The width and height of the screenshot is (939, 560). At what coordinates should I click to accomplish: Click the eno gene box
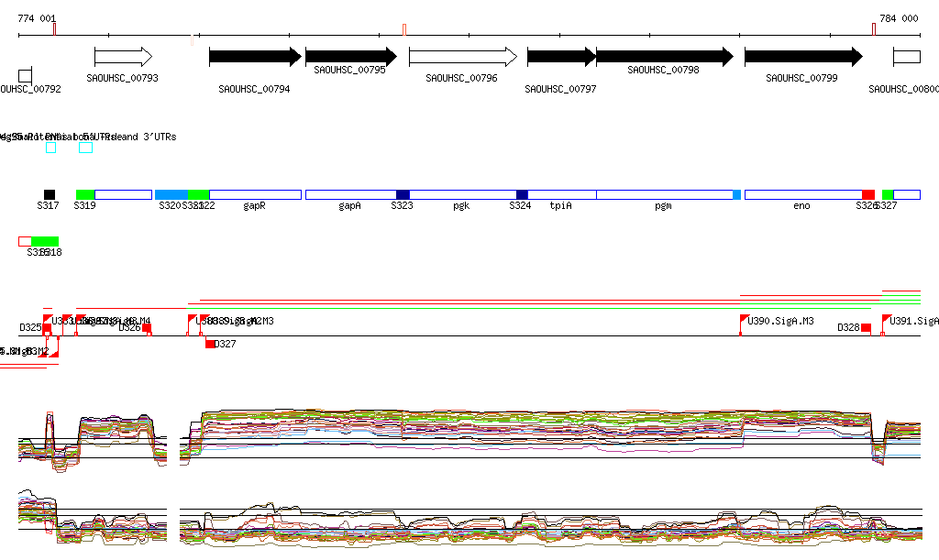coord(802,194)
